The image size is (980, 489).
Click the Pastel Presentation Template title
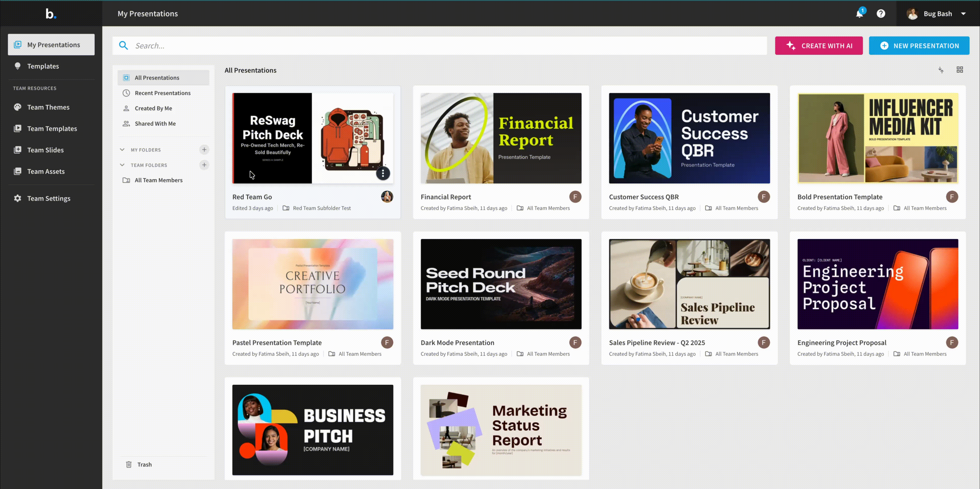click(x=277, y=343)
